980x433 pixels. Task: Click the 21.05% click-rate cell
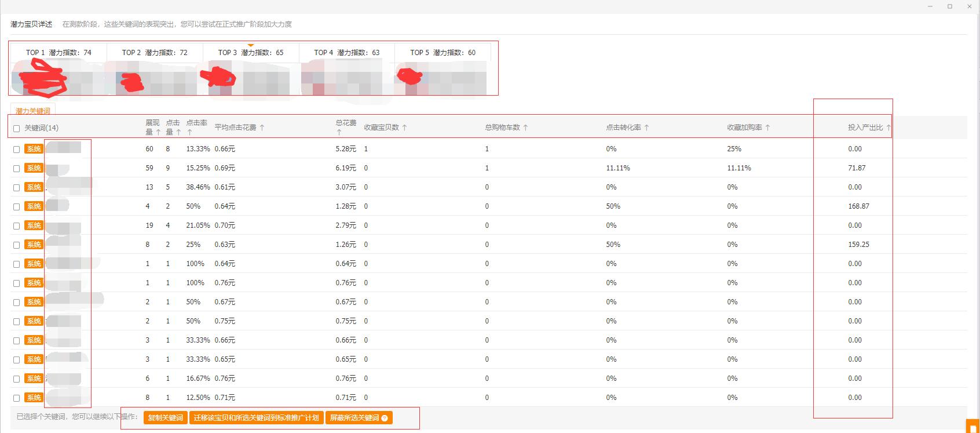tap(198, 225)
